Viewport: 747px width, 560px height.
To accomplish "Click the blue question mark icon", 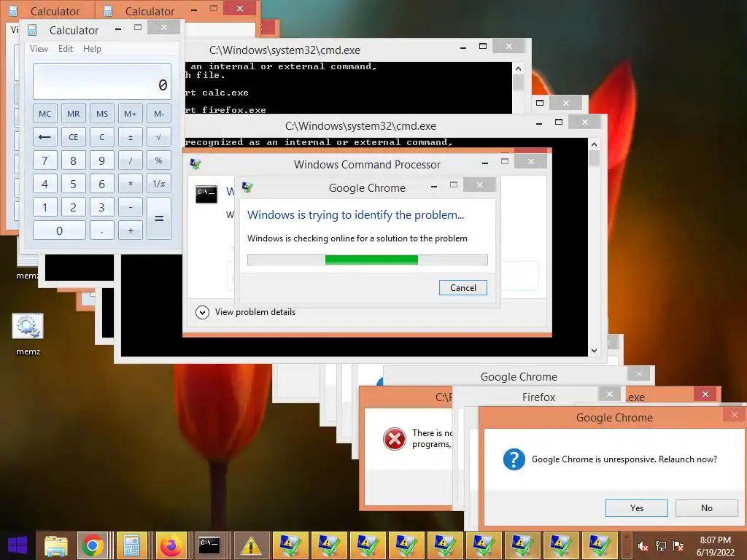I will pyautogui.click(x=514, y=459).
